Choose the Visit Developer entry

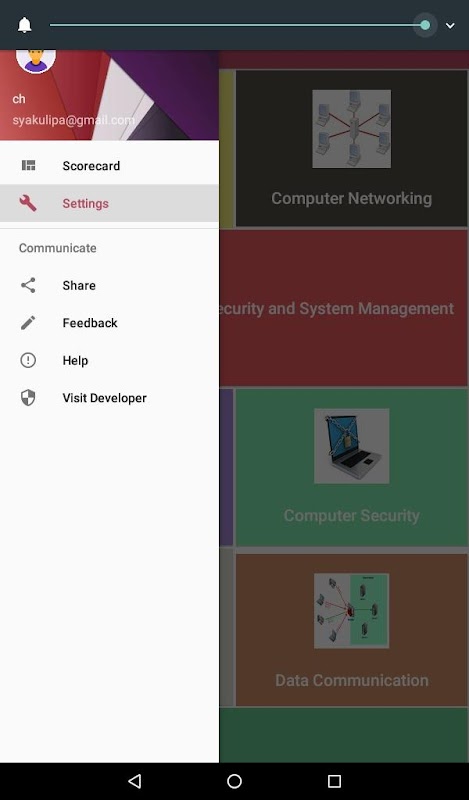[x=109, y=398]
